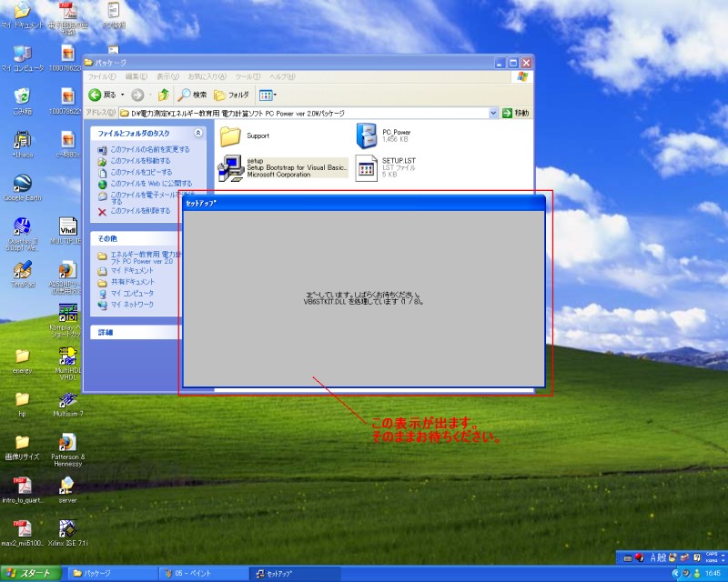Select the Google Earth desktop shortcut
Screen dimensions: 728x582
(22, 187)
